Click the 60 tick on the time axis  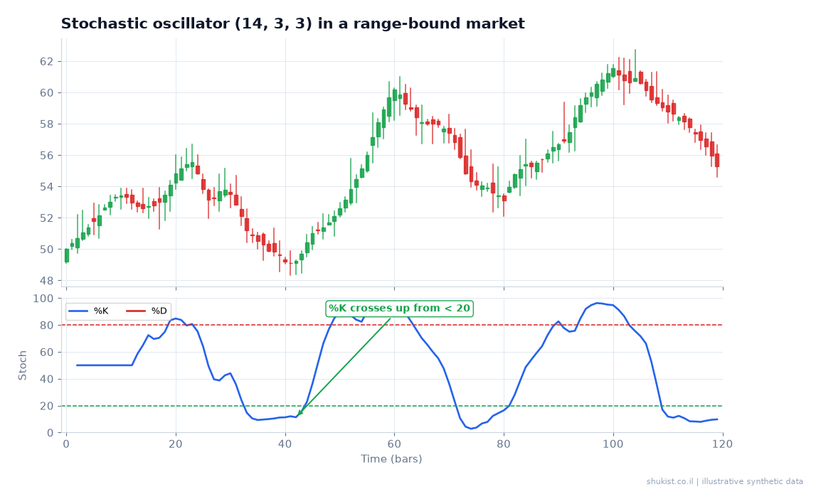tap(394, 444)
